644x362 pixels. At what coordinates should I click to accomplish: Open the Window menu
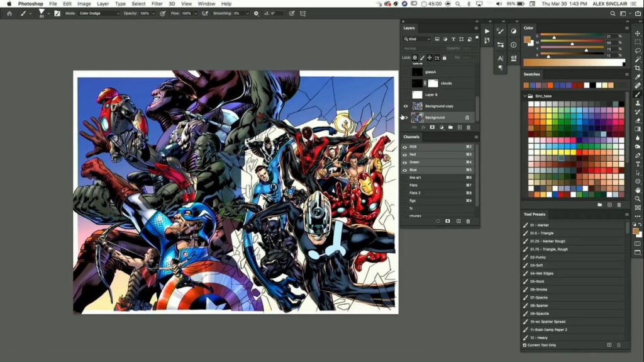[x=206, y=4]
